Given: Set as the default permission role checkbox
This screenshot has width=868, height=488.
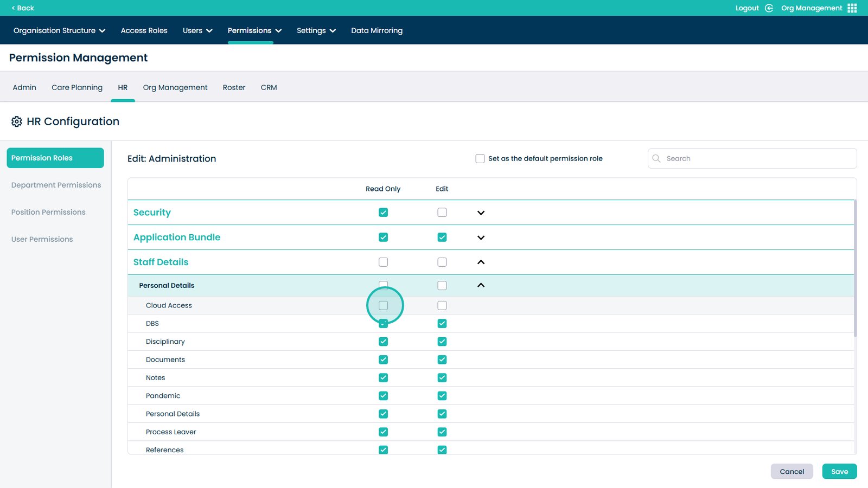Looking at the screenshot, I should 480,159.
